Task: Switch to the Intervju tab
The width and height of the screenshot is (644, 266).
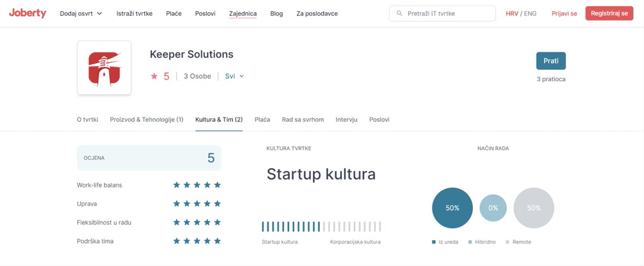Action: pyautogui.click(x=346, y=119)
